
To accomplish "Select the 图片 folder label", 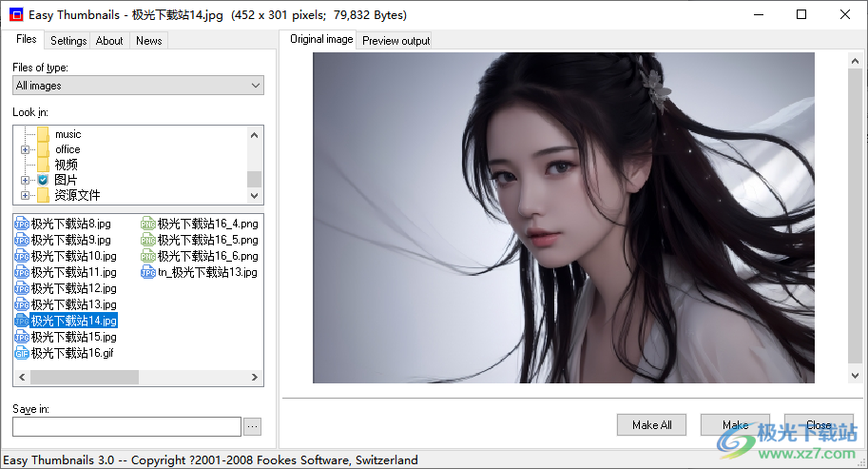I will point(66,180).
